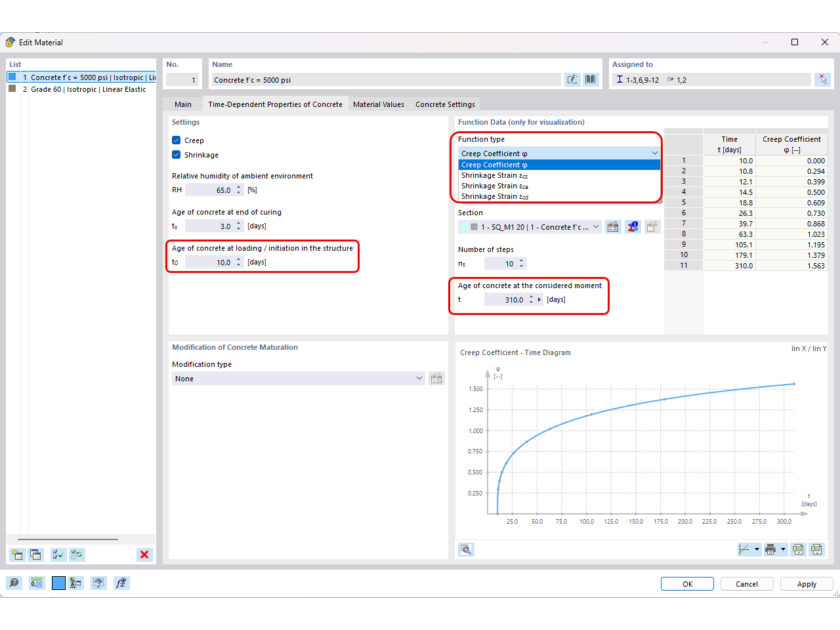Open the Modification type dropdown
This screenshot has height=630, width=840.
click(419, 378)
